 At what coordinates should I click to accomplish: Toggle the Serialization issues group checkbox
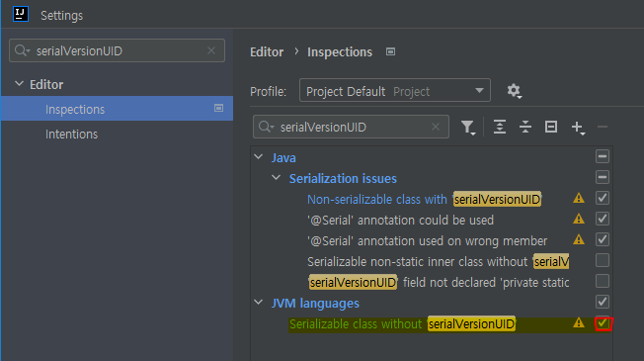pos(603,177)
